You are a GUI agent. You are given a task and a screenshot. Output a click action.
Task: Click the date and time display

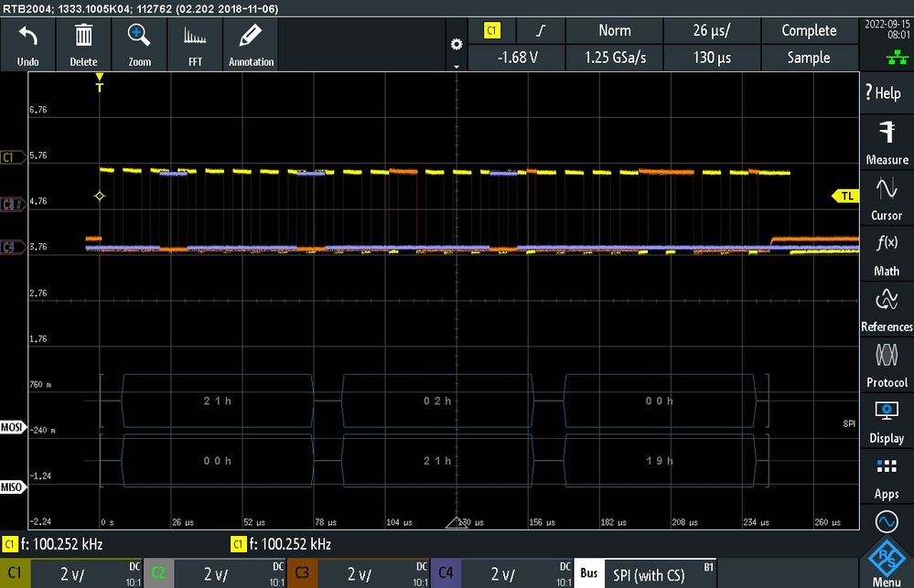click(x=887, y=30)
